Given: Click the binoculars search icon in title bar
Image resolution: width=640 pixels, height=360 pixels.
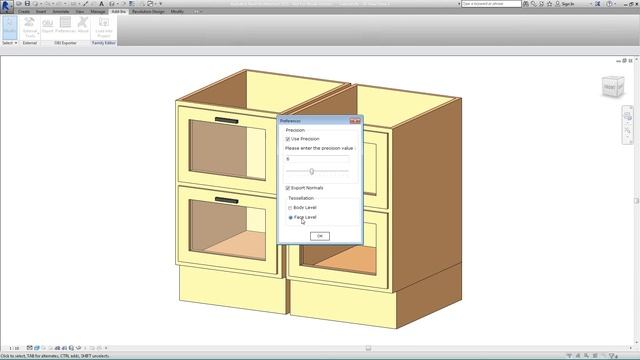Looking at the screenshot, I should point(526,4).
